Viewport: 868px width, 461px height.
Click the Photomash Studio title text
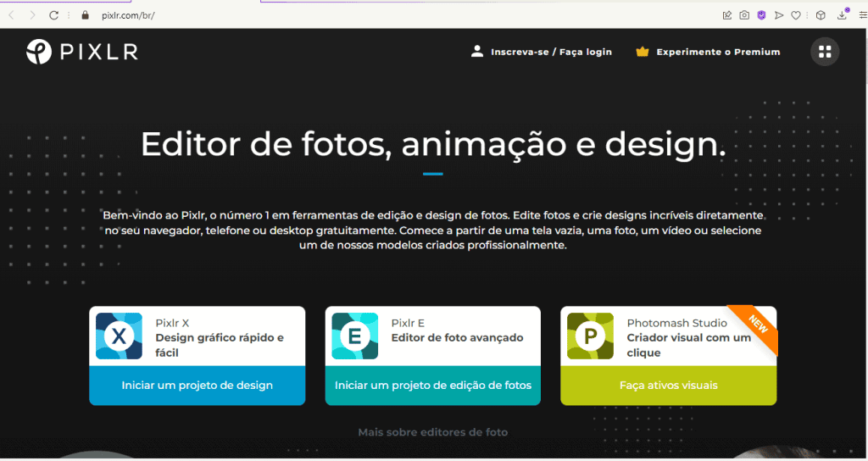point(677,323)
